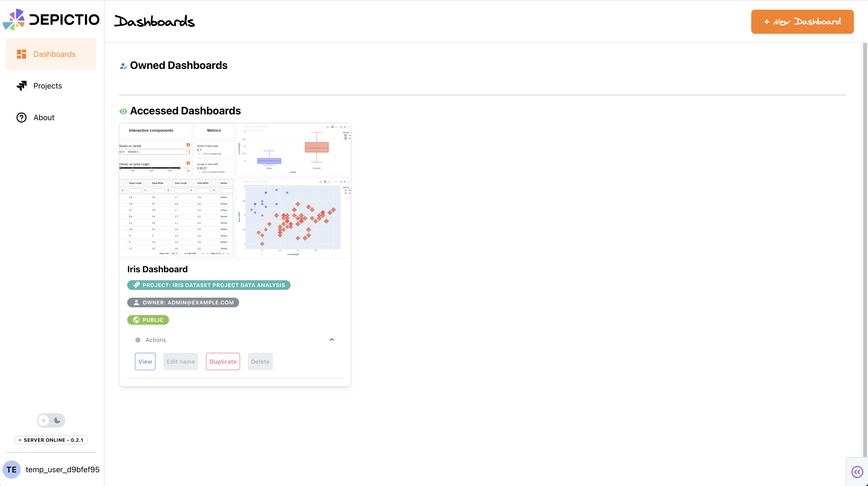The height and width of the screenshot is (486, 868).
Task: Duplicate the Iris Dashboard
Action: pos(223,361)
